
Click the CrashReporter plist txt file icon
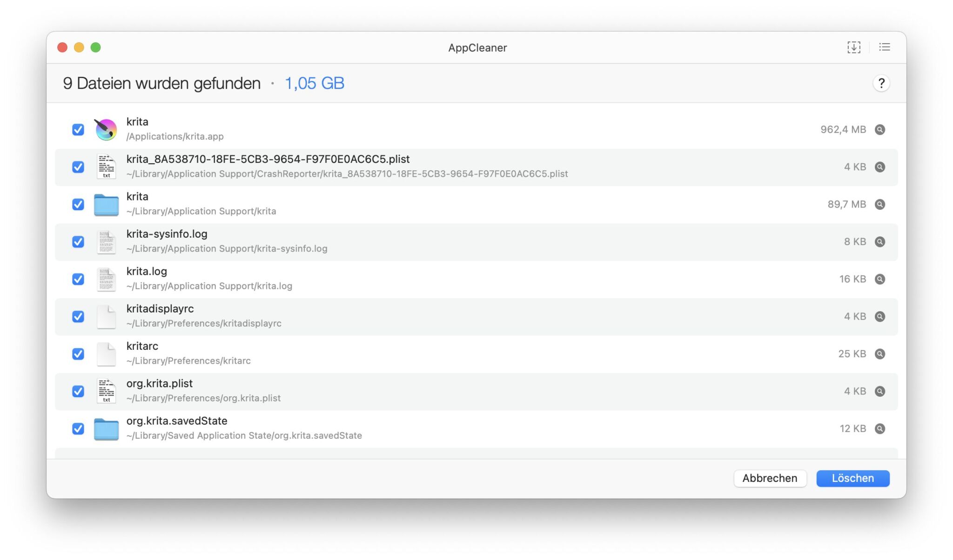106,167
